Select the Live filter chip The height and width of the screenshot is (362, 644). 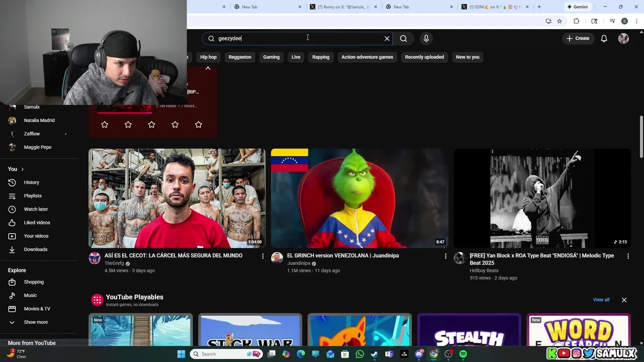tap(296, 57)
